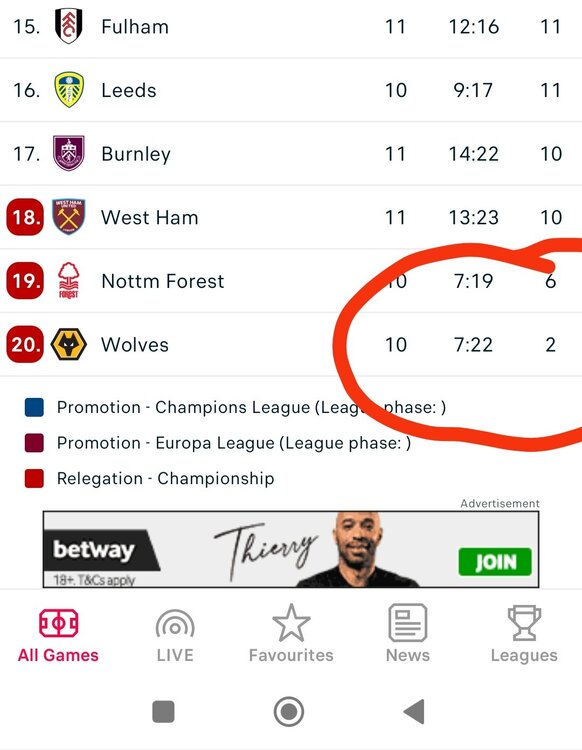582x750 pixels.
Task: Tap the blue Champions League legend swatch
Action: tap(34, 408)
